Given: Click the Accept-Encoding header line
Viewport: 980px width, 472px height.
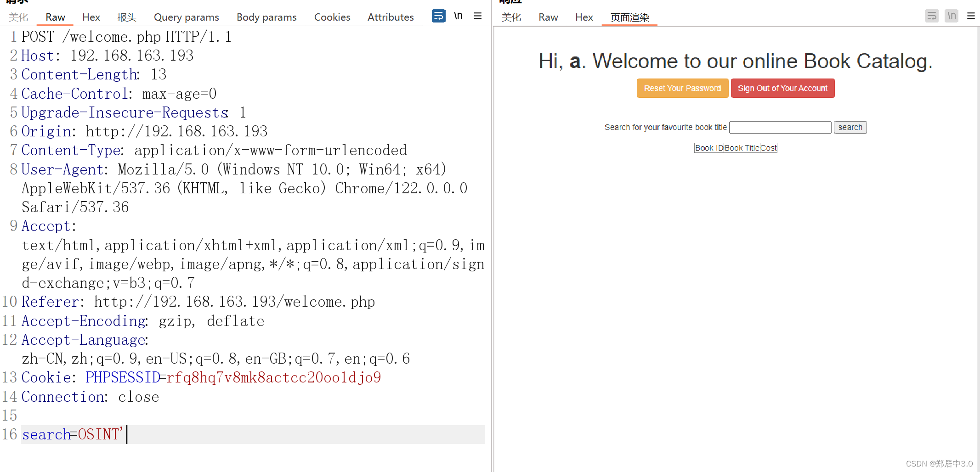Looking at the screenshot, I should [x=143, y=321].
